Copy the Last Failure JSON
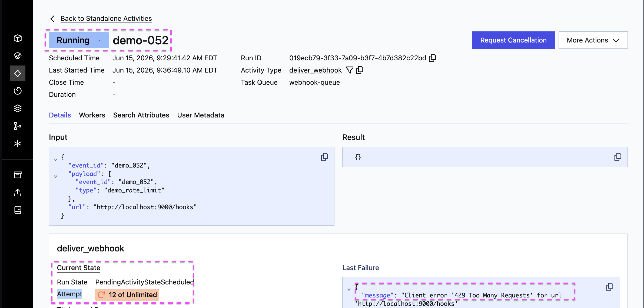 tap(610, 287)
